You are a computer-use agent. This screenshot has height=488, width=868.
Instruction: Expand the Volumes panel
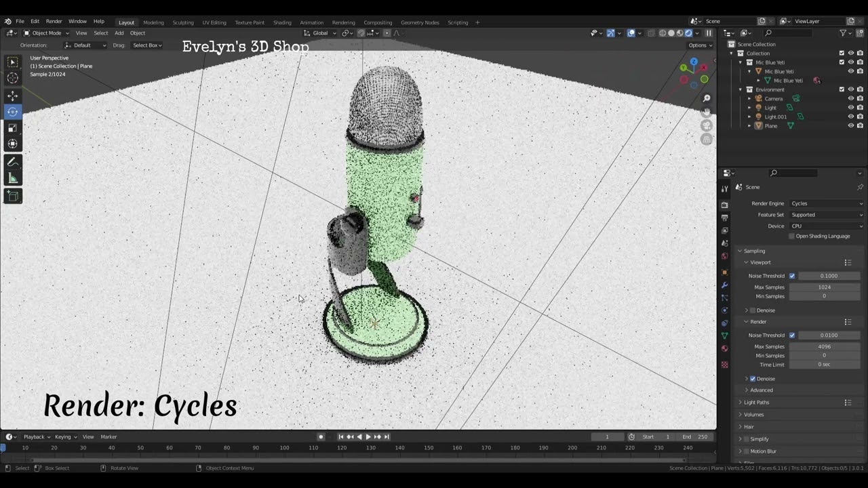(753, 415)
